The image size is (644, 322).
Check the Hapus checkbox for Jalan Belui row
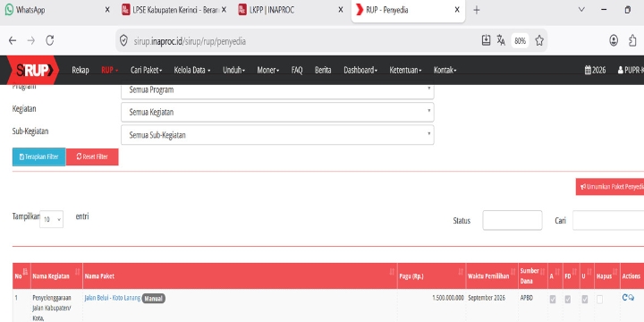click(x=599, y=300)
